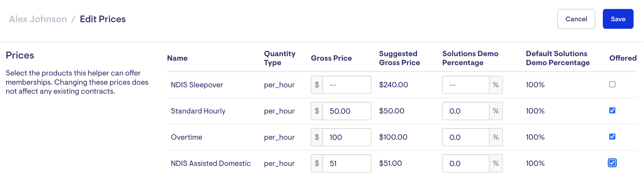The height and width of the screenshot is (176, 644).
Task: Uncheck the Standard Hourly offered checkbox
Action: click(612, 110)
